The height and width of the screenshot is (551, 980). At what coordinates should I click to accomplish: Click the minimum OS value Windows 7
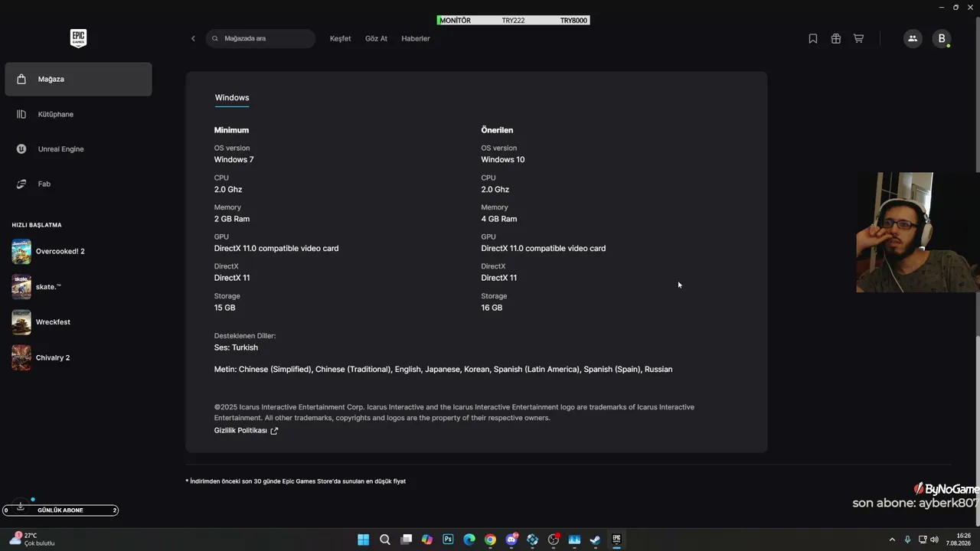pyautogui.click(x=234, y=160)
